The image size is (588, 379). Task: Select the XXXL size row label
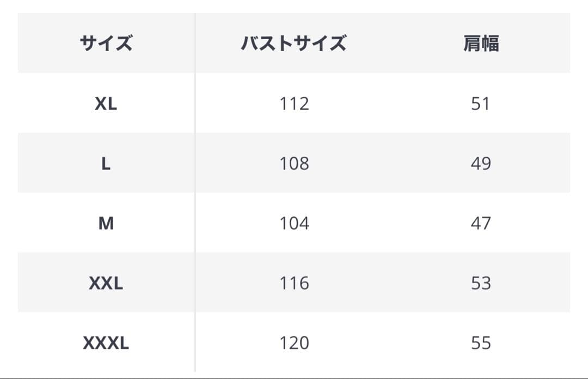[106, 343]
